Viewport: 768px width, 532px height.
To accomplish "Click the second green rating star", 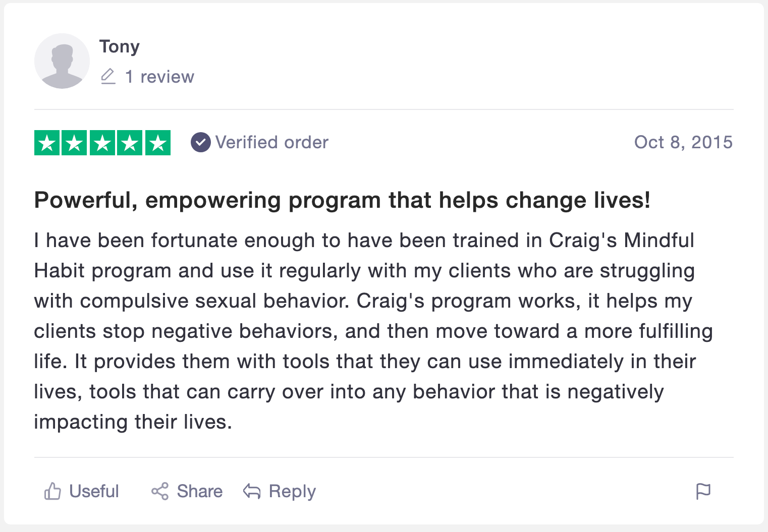I will click(75, 143).
